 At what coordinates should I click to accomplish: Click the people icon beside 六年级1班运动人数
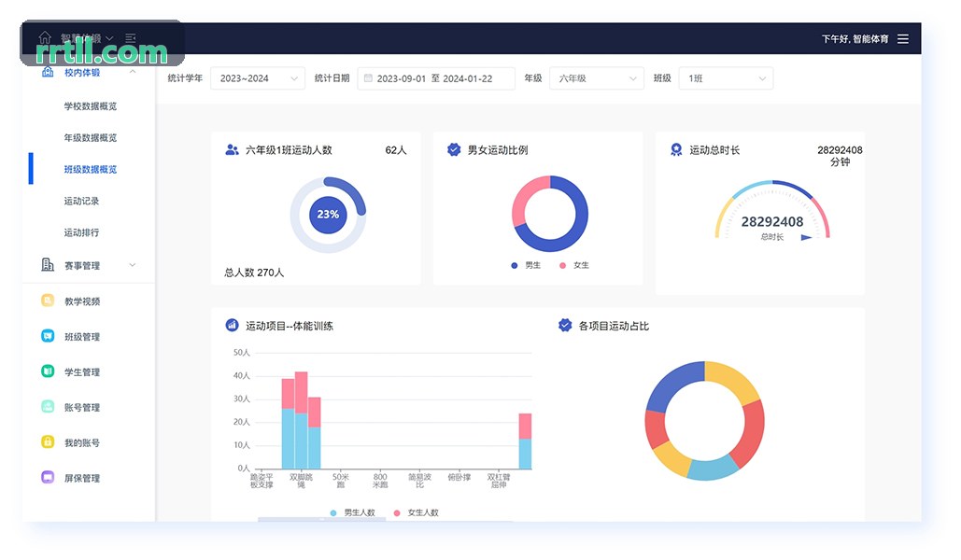[232, 149]
